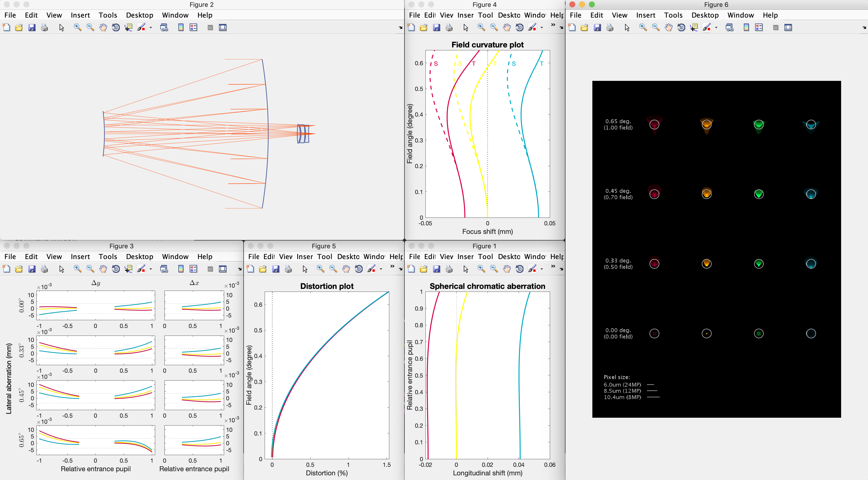Open Insert menu in Figure 6
Viewport: 868px width, 480px height.
click(x=646, y=15)
